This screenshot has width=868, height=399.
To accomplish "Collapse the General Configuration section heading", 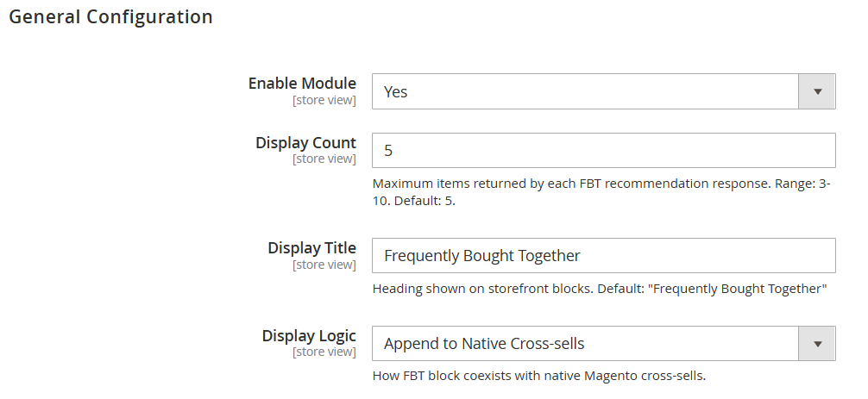I will click(x=110, y=16).
